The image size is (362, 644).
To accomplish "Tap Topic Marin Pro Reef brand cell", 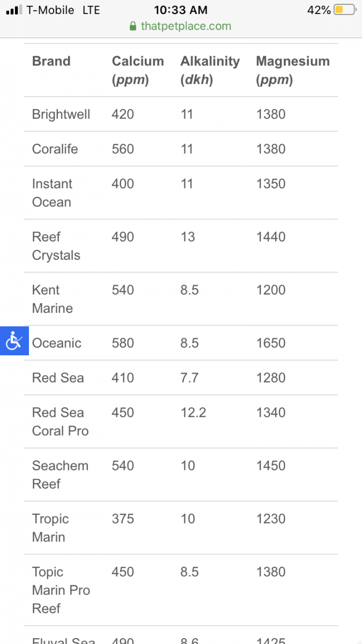I will [61, 590].
